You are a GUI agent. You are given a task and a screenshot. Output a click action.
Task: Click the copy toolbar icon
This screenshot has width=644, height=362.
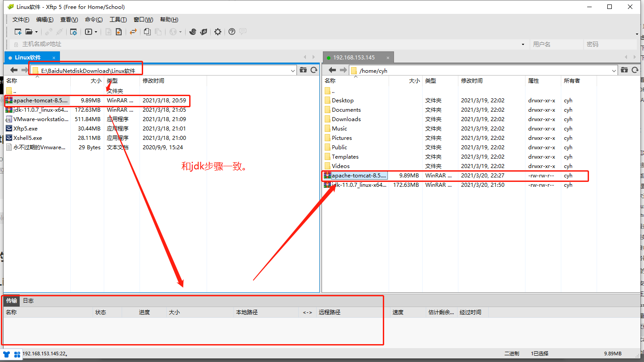coord(147,32)
